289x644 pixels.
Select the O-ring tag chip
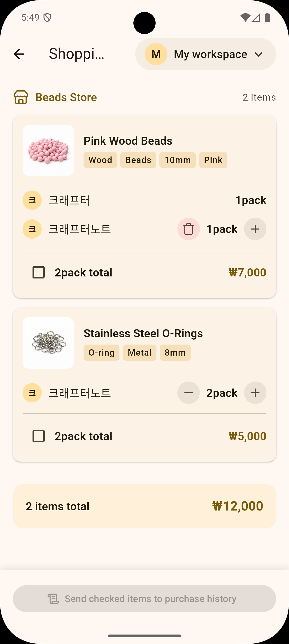tap(101, 353)
